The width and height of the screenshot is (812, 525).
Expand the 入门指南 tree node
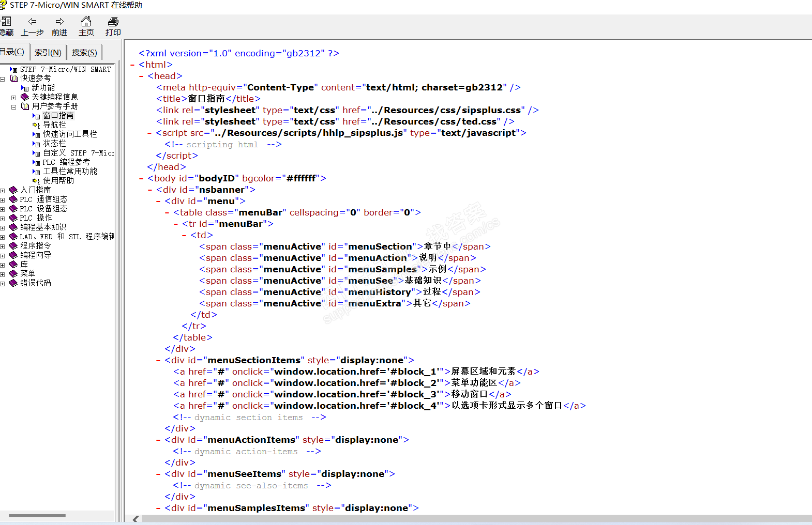[x=3, y=191]
